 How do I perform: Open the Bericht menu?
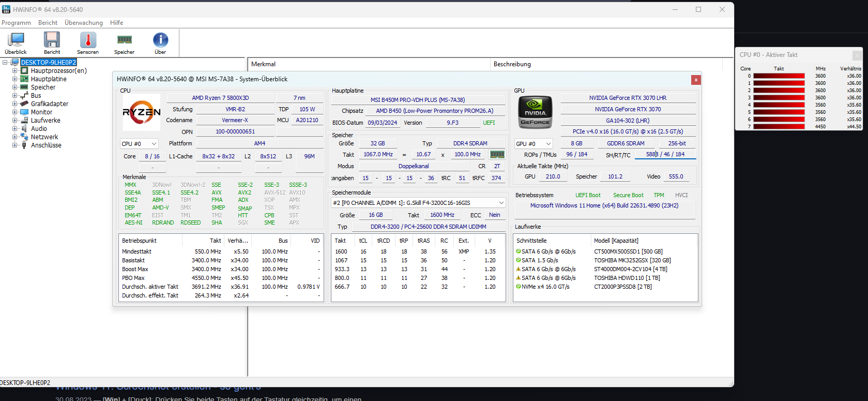coord(48,23)
